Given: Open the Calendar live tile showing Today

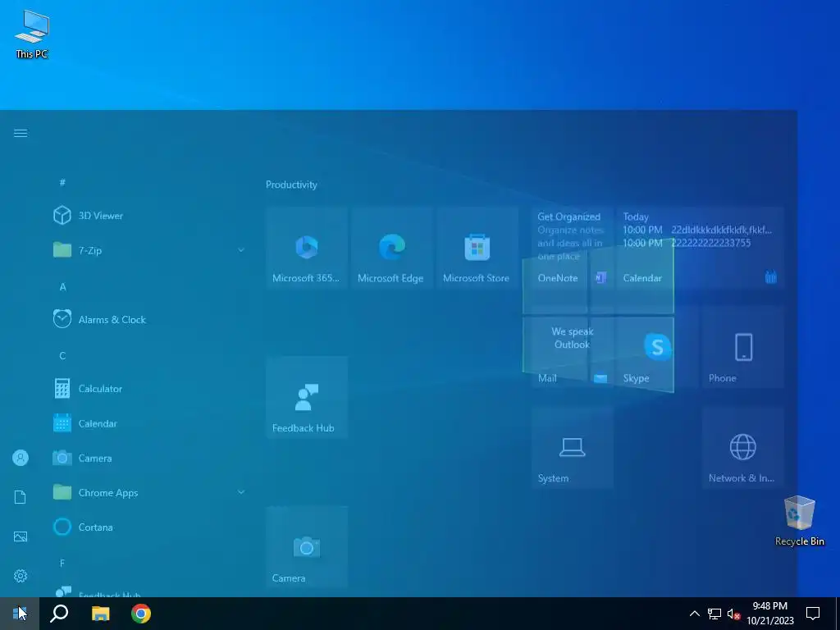Looking at the screenshot, I should click(701, 249).
